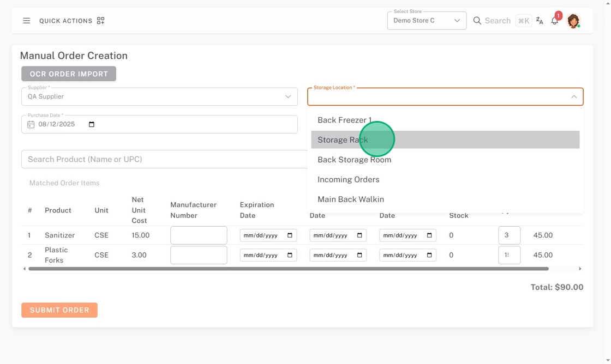This screenshot has width=611, height=364.
Task: Choose Storage Rack from the list
Action: 343,140
